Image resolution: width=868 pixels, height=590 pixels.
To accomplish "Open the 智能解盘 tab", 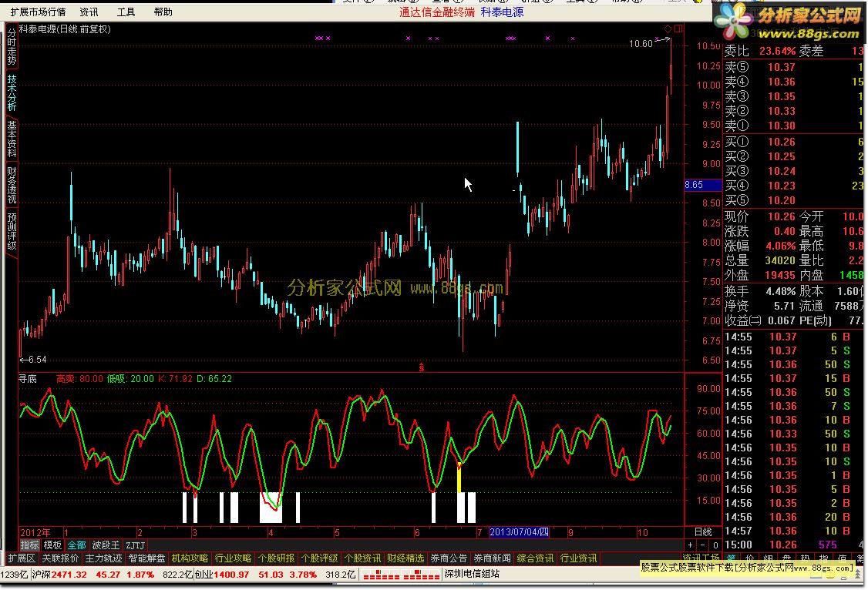I will (x=146, y=558).
